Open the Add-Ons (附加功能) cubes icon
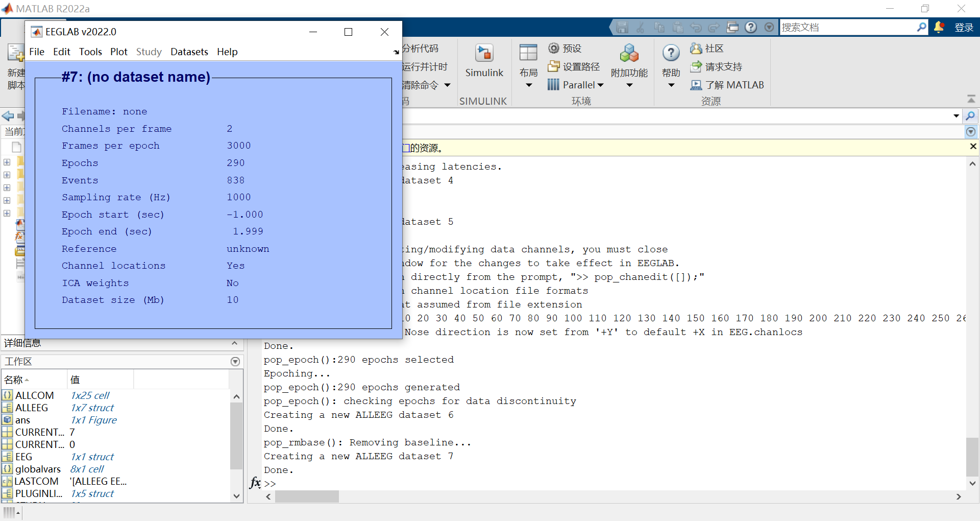Image resolution: width=980 pixels, height=521 pixels. pyautogui.click(x=629, y=53)
